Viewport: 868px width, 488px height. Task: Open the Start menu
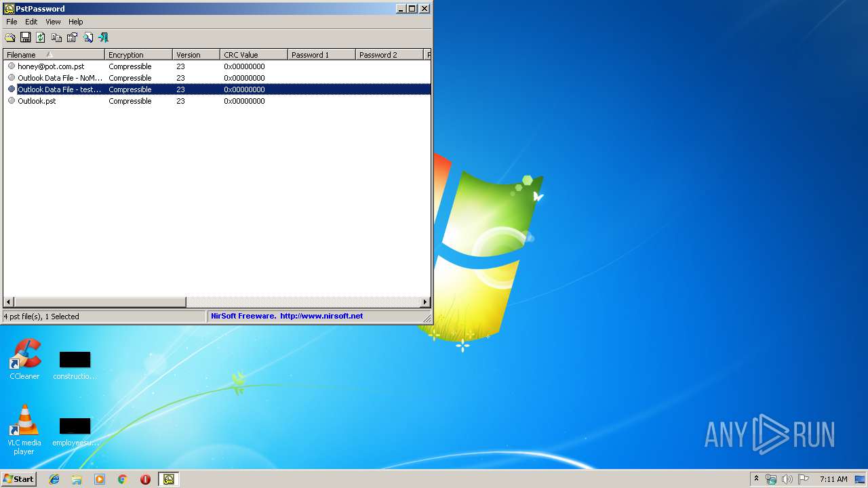(18, 479)
